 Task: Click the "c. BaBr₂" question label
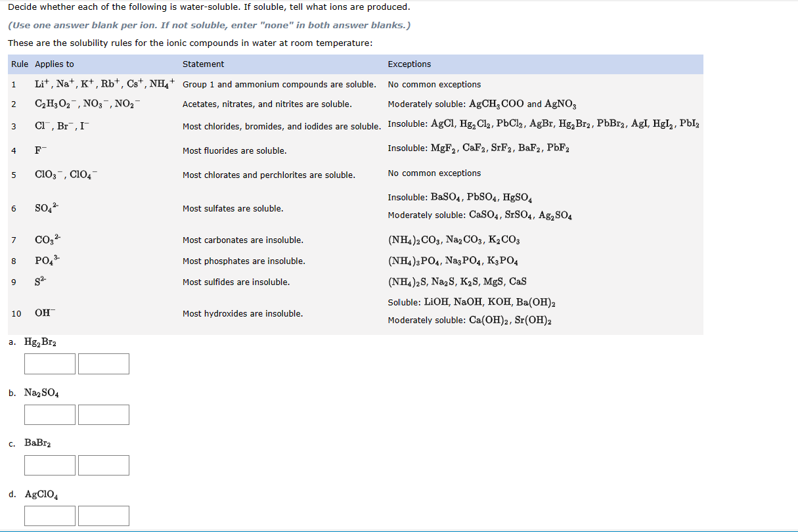[x=30, y=443]
